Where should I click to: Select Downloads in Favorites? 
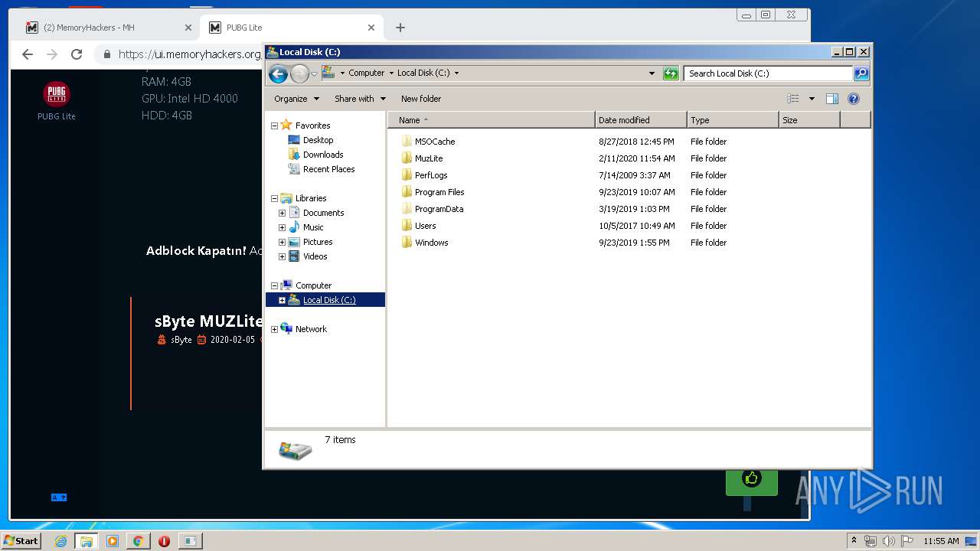click(323, 155)
